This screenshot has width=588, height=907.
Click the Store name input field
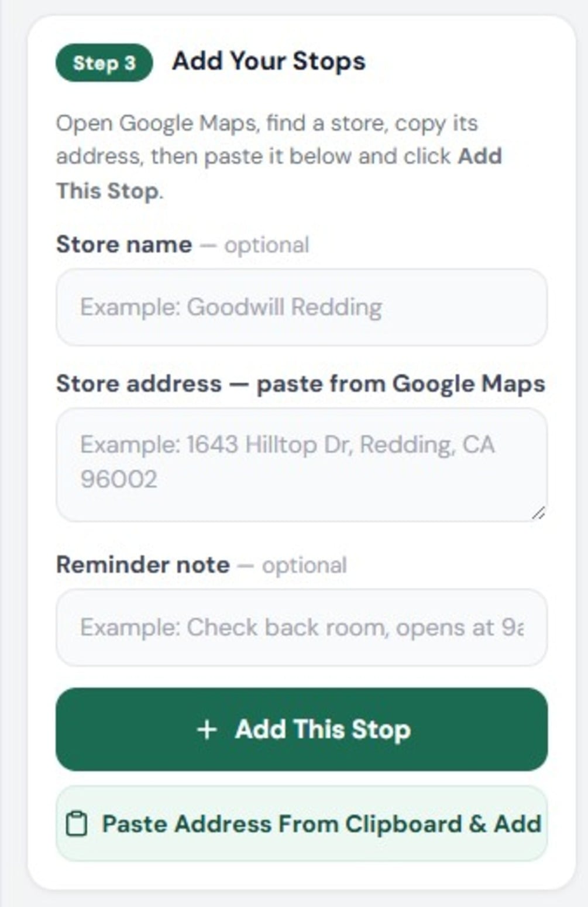click(x=301, y=307)
